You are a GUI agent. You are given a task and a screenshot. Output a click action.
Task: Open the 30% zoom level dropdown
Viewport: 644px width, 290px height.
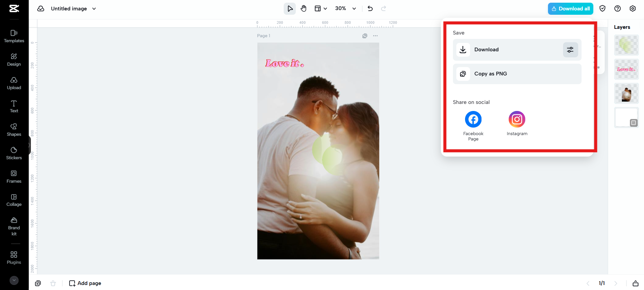(346, 8)
